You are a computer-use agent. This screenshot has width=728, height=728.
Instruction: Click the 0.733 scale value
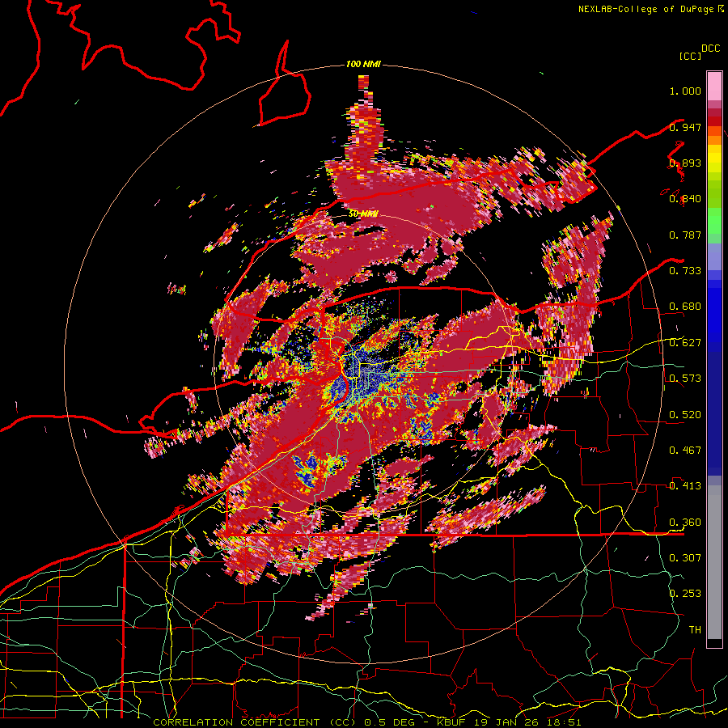[685, 270]
